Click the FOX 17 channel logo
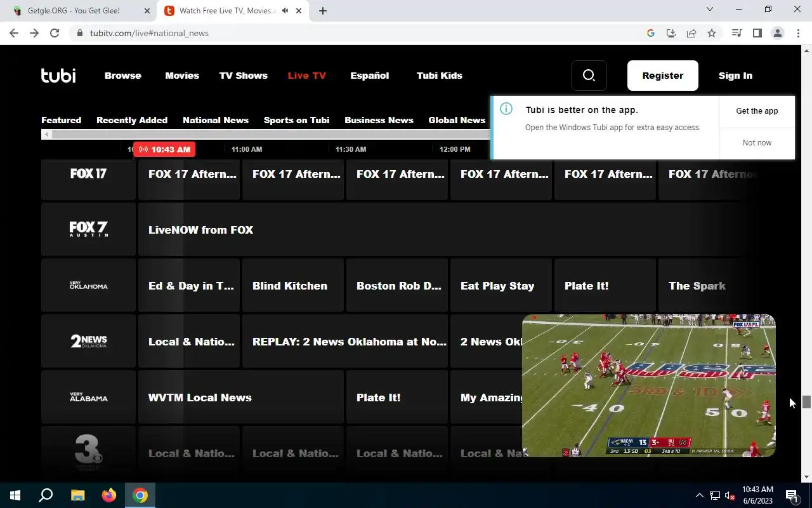This screenshot has width=812, height=508. (x=88, y=173)
